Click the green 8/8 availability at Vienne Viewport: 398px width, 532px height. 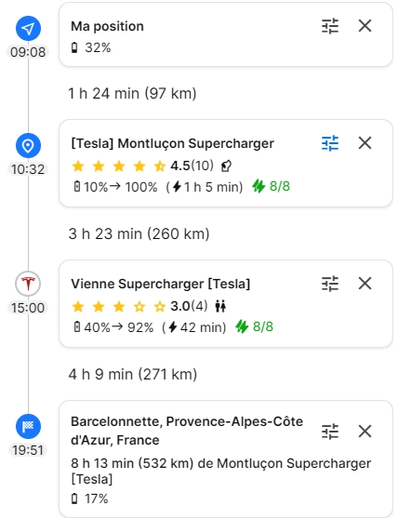255,326
